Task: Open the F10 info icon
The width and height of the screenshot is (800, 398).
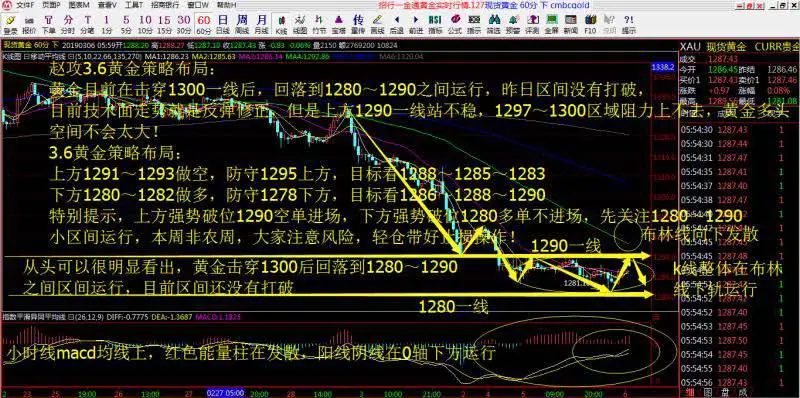Action: coord(590,23)
